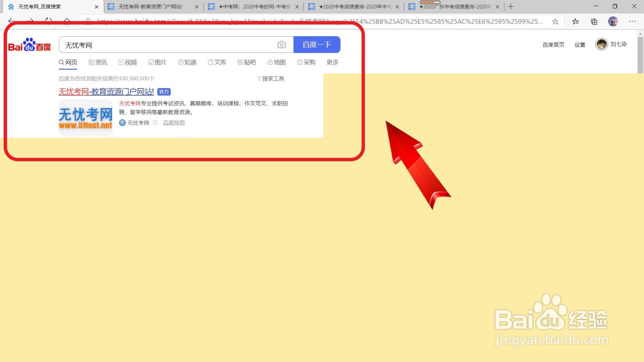The height and width of the screenshot is (362, 644).
Task: Close the 2020中考成绩查询 browser tab
Action: point(397,7)
